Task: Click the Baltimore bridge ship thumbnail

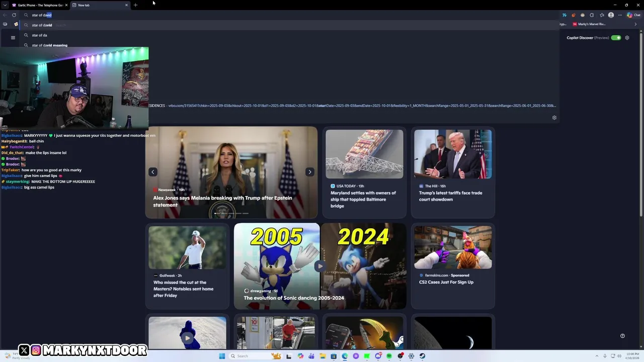Action: (364, 154)
